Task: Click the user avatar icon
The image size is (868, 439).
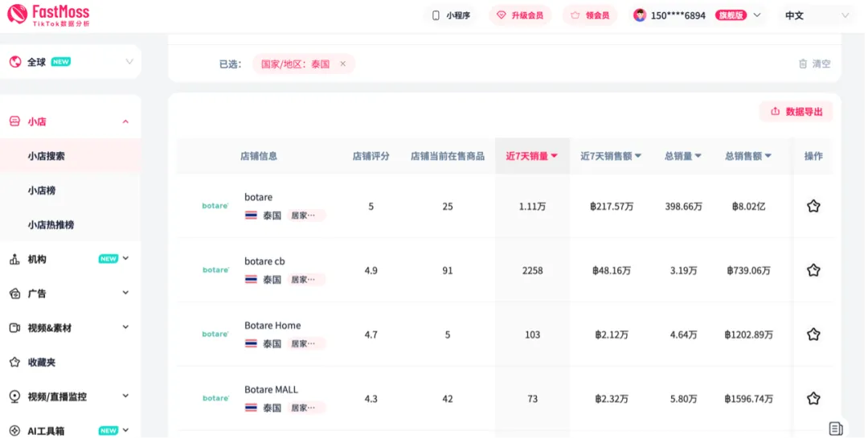Action: pos(640,15)
